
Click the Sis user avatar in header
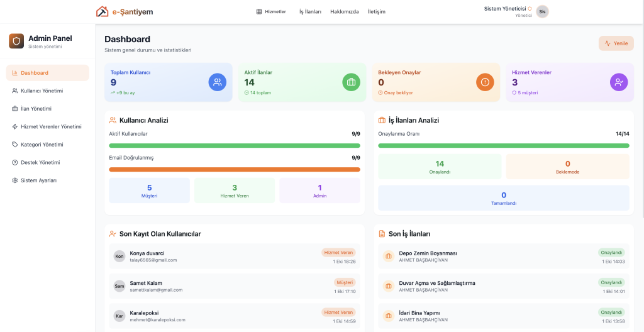click(542, 11)
